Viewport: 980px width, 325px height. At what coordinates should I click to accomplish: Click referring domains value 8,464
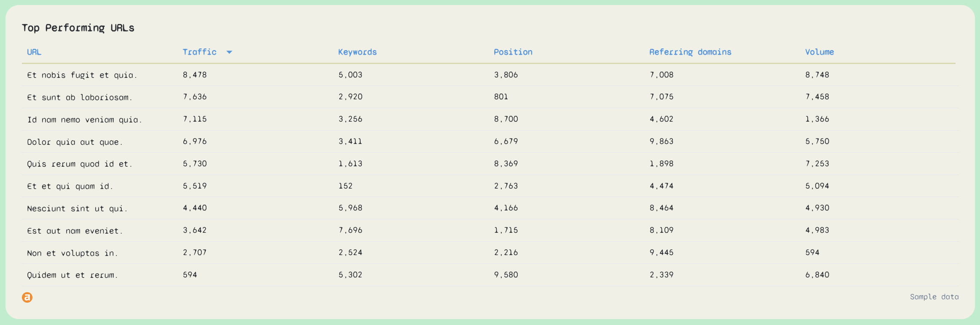click(661, 208)
